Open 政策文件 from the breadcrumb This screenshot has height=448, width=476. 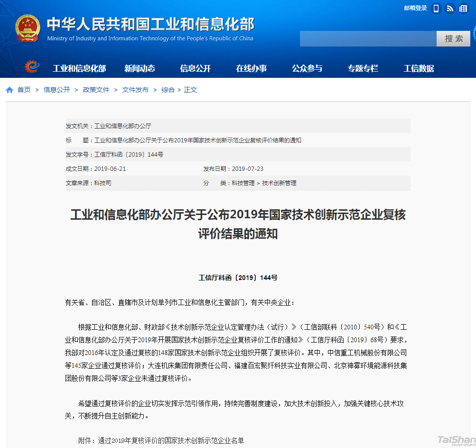(x=96, y=89)
